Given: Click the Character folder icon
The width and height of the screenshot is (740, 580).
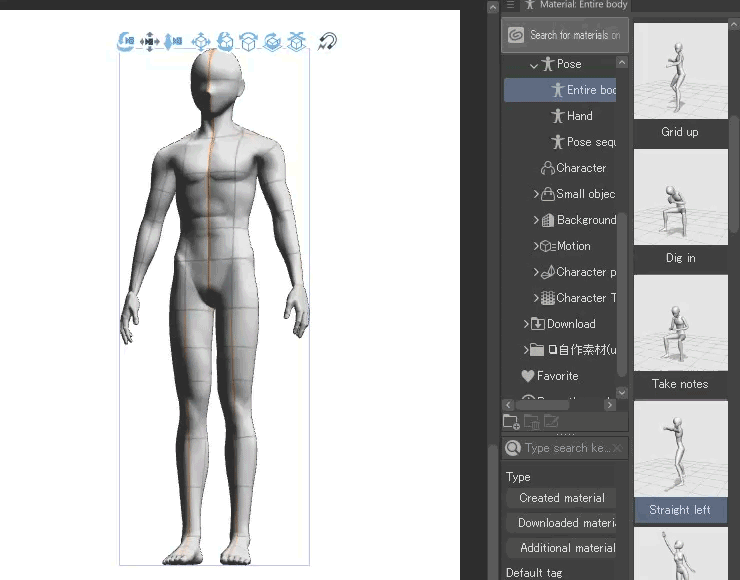Looking at the screenshot, I should click(547, 168).
